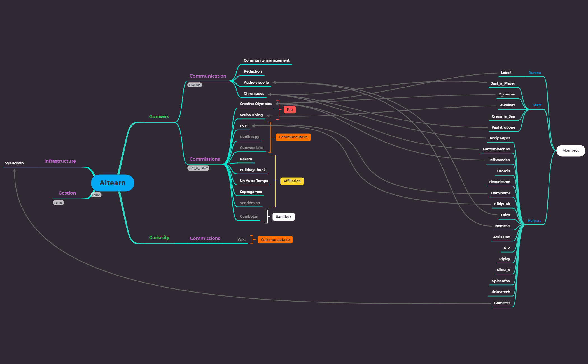Select the Sys-admin node
Viewport: 588px width, 364px height.
click(x=13, y=163)
